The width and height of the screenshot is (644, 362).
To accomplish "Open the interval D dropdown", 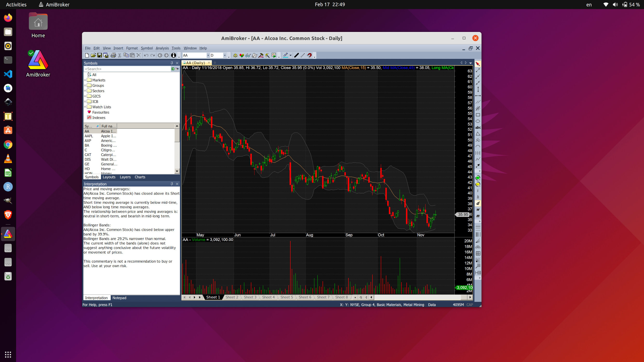I will (x=225, y=55).
